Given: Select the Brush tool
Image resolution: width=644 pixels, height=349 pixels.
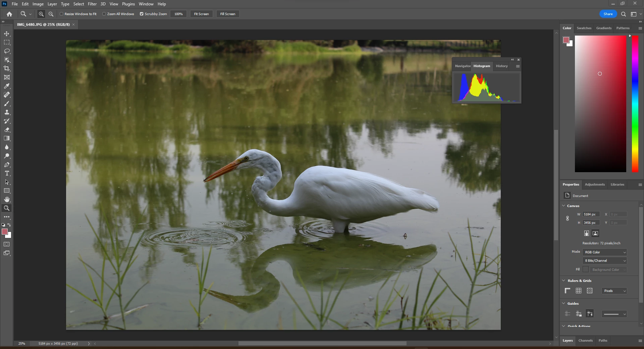Looking at the screenshot, I should pos(7,104).
